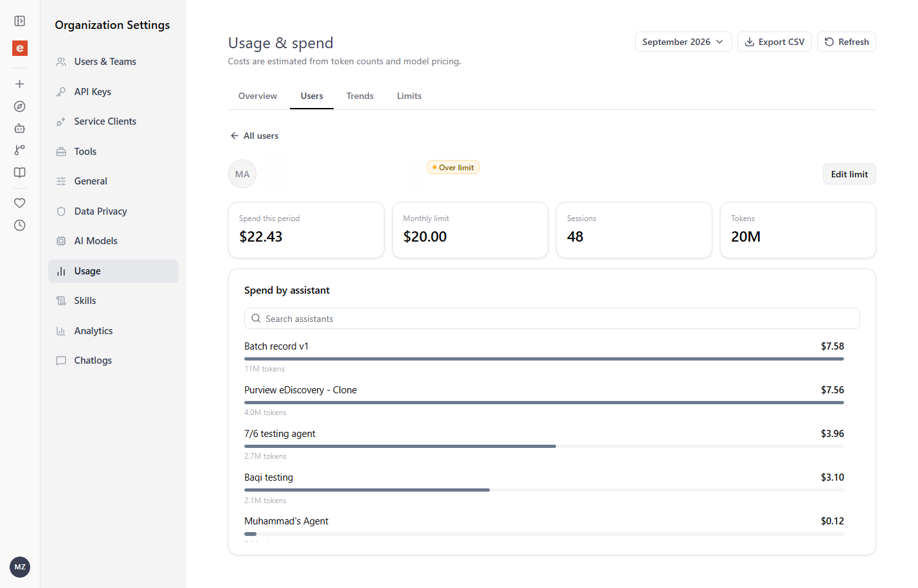Navigate to Analytics in the sidebar
Screen dimensions: 918x588
[113, 331]
